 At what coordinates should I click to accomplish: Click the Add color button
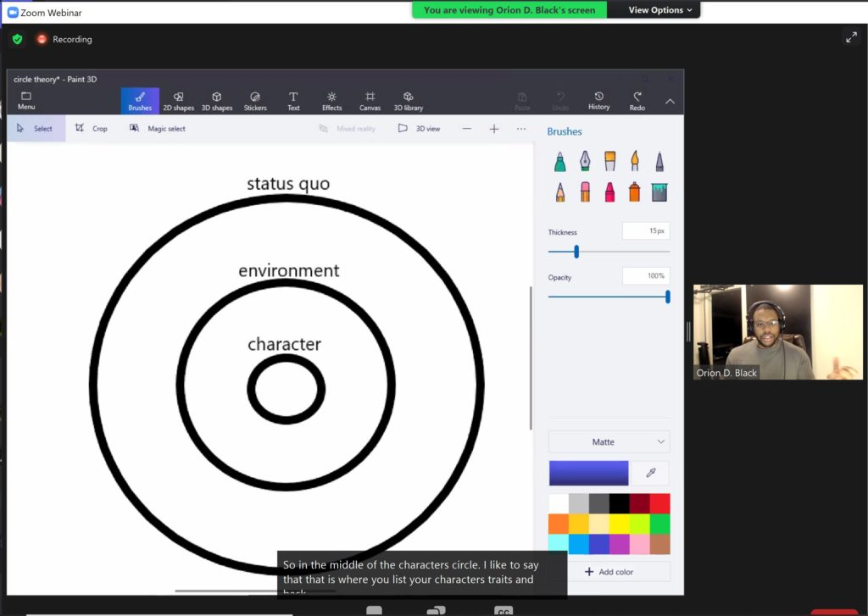tap(609, 572)
